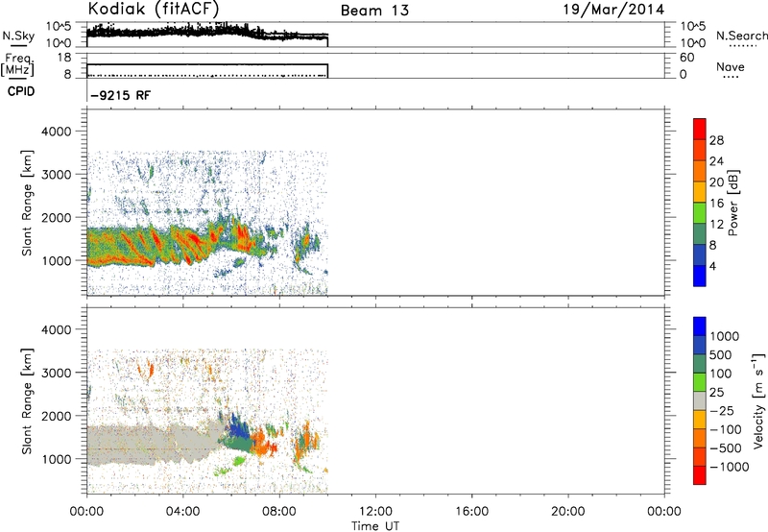This screenshot has width=768, height=532.
Task: Click the 500 label on Velocity scale
Action: coord(720,354)
